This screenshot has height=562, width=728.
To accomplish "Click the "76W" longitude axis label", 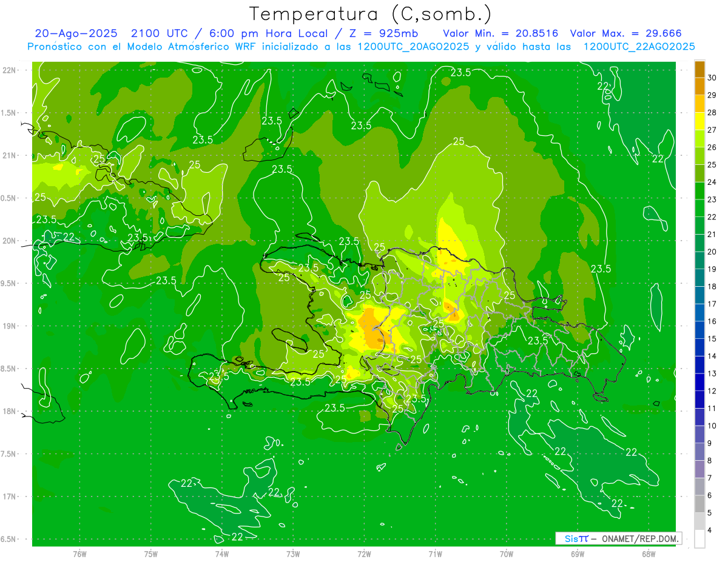I will 79,554.
